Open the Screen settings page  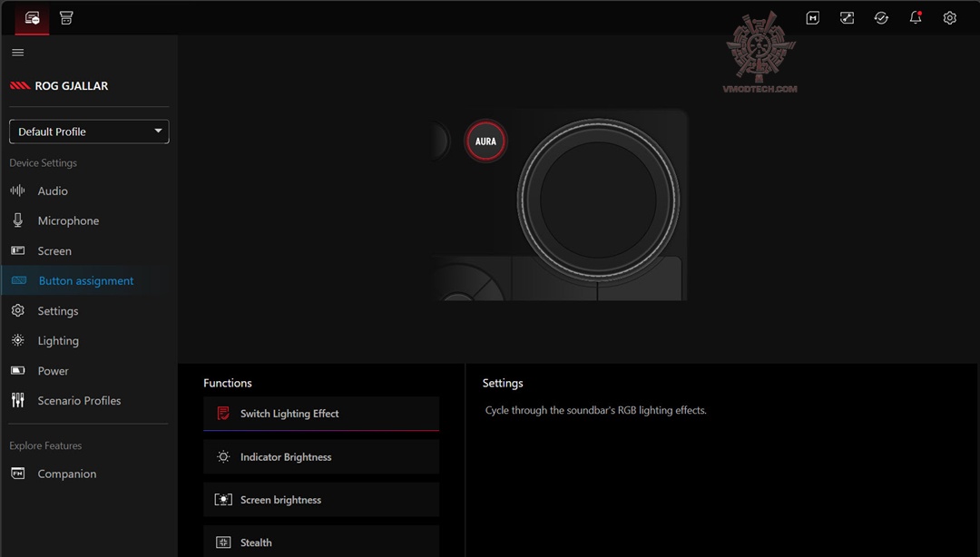(x=54, y=251)
